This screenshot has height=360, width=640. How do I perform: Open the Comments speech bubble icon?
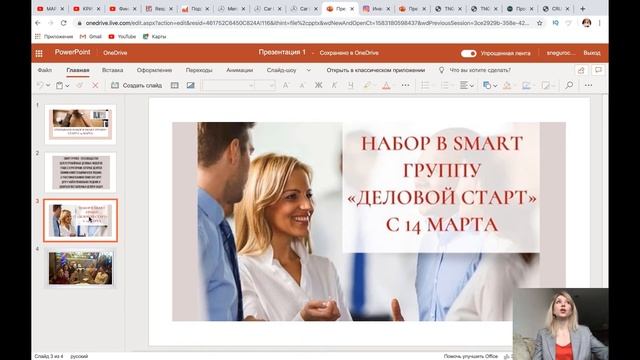598,70
